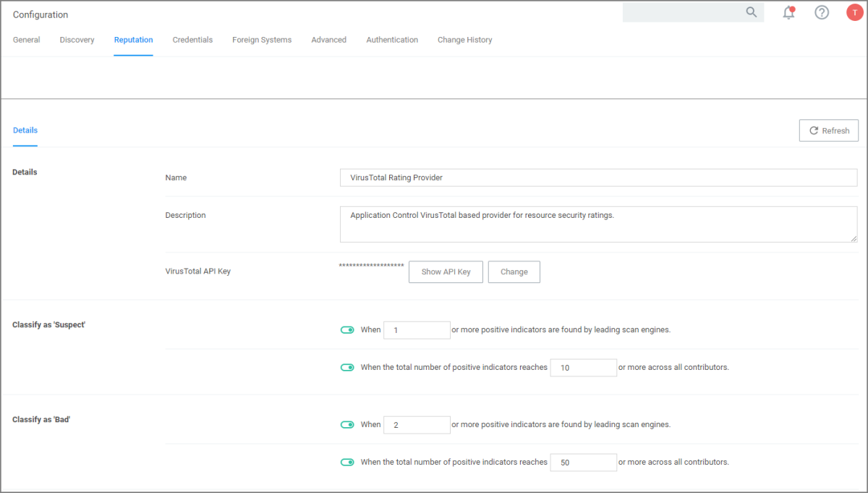Screen dimensions: 868x493
Task: Select the Foreign Systems tab
Action: (262, 40)
